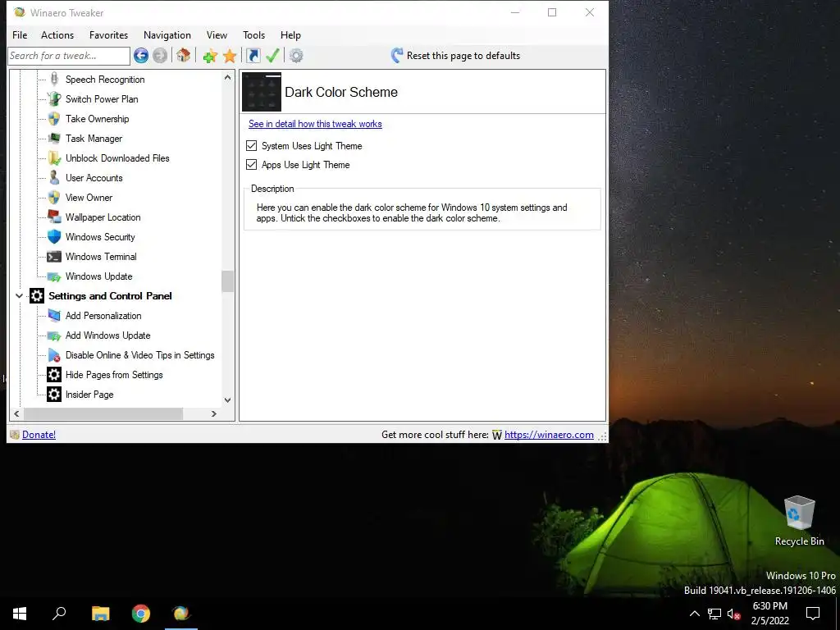840x630 pixels.
Task: Click the tree's vertical scrollbar thumb
Action: [x=228, y=281]
